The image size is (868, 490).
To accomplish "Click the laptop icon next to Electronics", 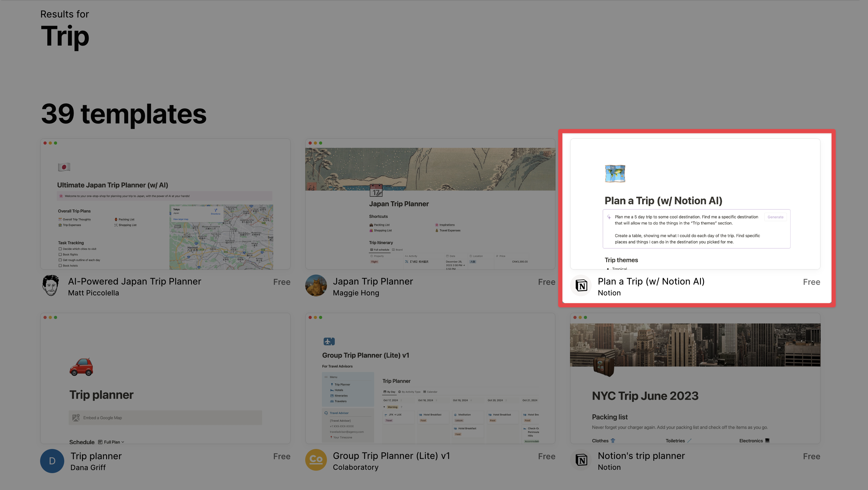I will (767, 441).
